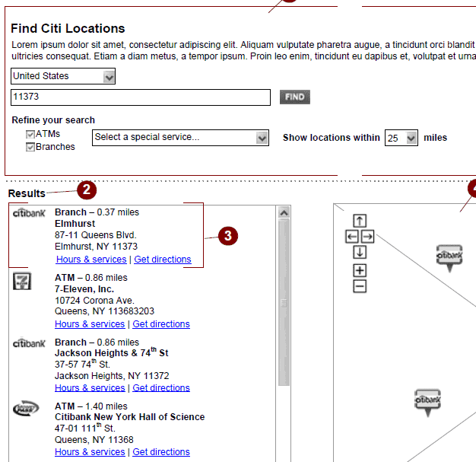Pan the map up with the up arrow
This screenshot has height=462, width=476.
360,221
